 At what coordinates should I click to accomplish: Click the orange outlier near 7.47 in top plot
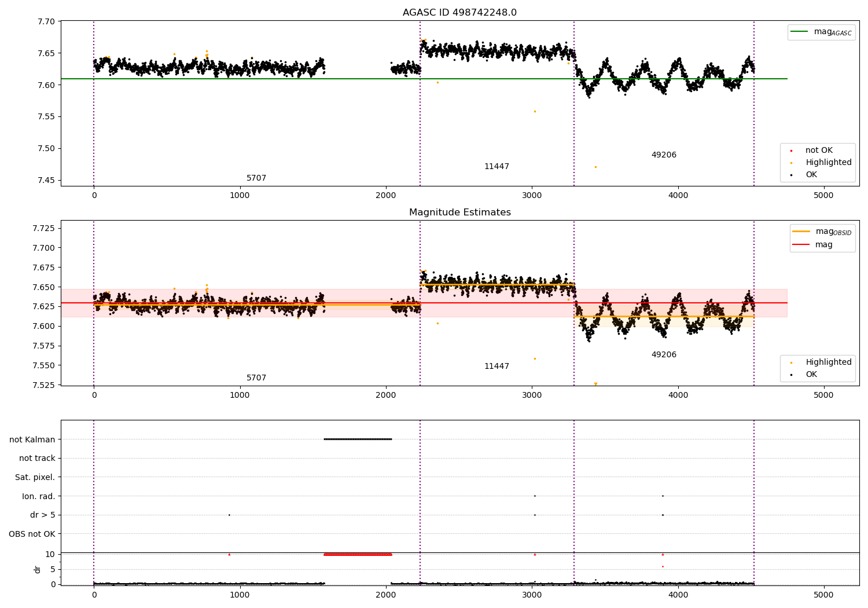pyautogui.click(x=595, y=167)
